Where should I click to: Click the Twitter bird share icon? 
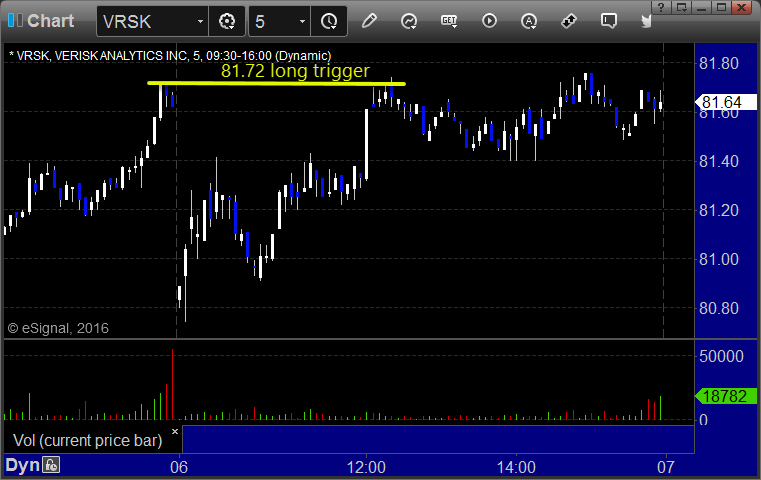tap(646, 21)
